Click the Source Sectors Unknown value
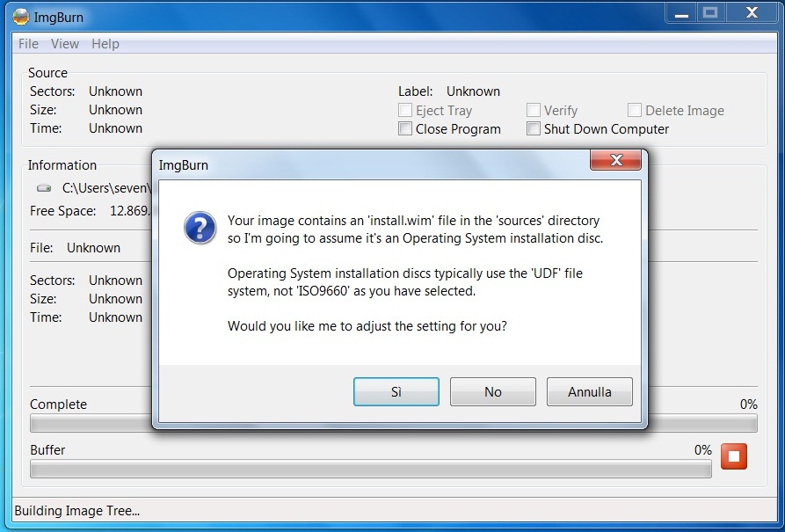The width and height of the screenshot is (785, 532). tap(116, 91)
